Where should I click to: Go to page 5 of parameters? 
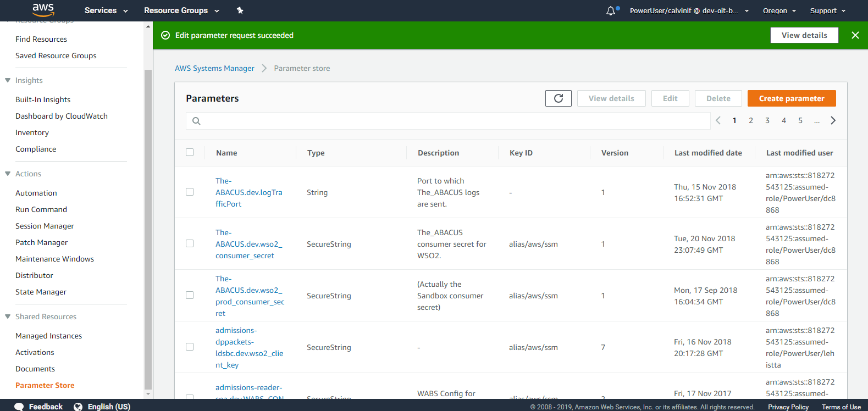point(800,120)
